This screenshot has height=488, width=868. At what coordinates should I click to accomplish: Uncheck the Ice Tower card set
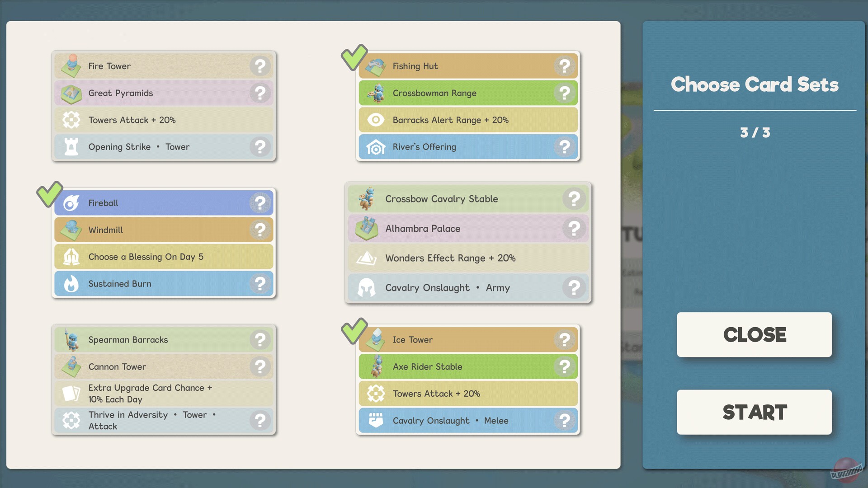(x=354, y=331)
